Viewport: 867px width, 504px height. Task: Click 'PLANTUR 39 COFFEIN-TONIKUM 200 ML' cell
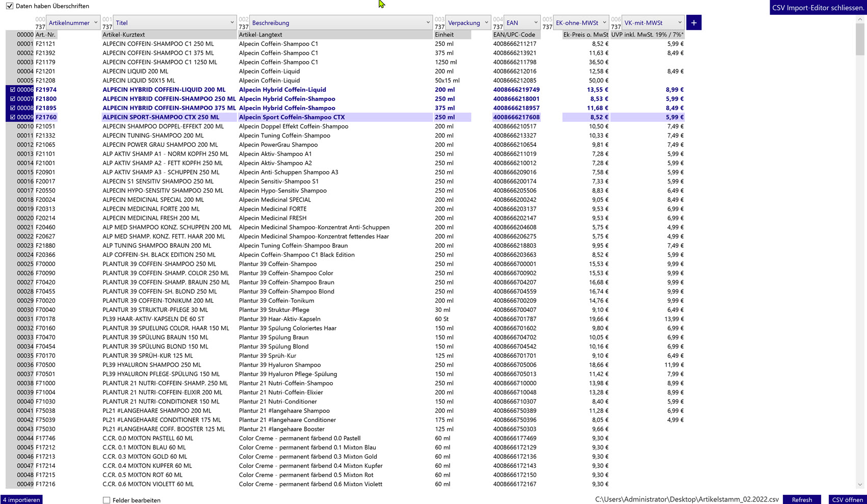(x=158, y=301)
